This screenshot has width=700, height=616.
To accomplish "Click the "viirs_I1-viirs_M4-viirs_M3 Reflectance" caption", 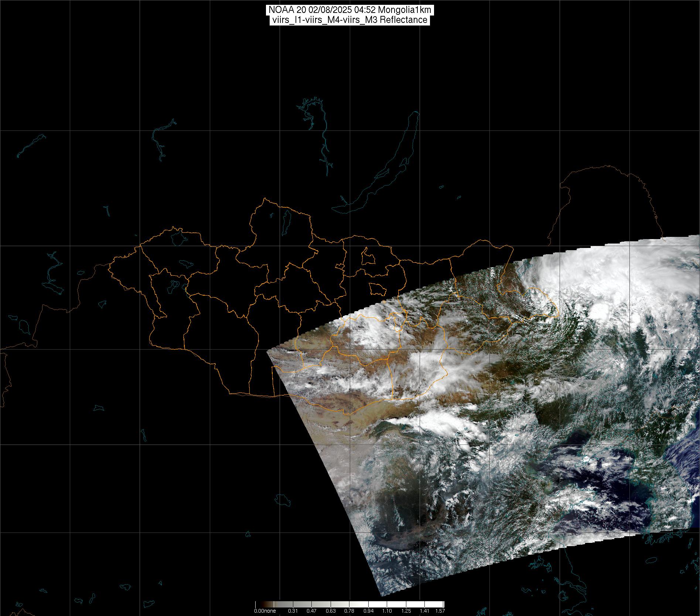I will (350, 20).
